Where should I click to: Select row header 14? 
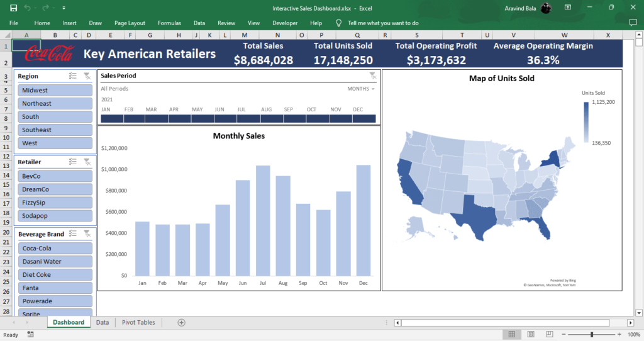pyautogui.click(x=6, y=176)
